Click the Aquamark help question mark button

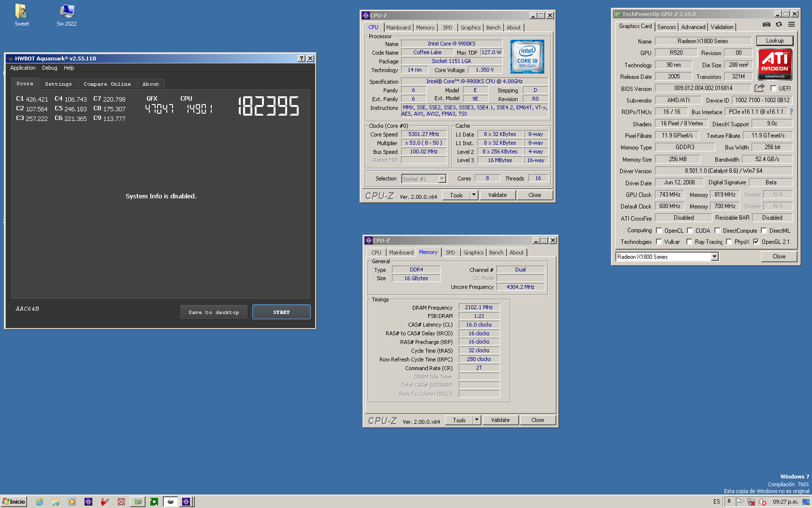pyautogui.click(x=302, y=59)
